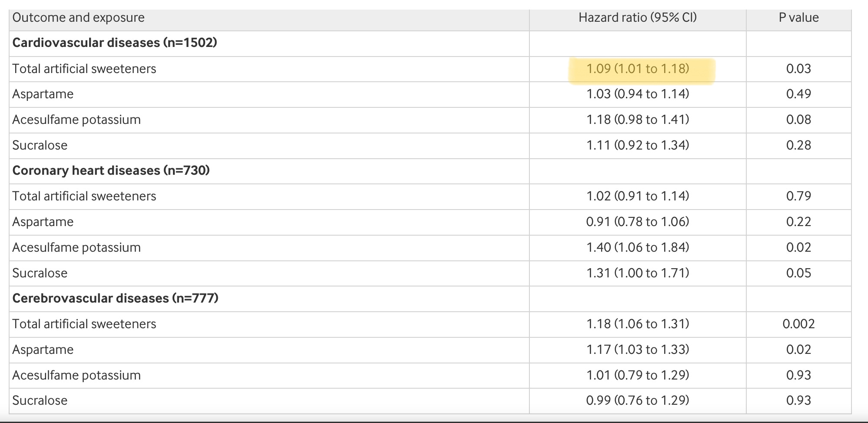Image resolution: width=868 pixels, height=423 pixels.
Task: Select highlighted hazard ratio '1.09 (1.01 to 1.18)'
Action: (638, 69)
